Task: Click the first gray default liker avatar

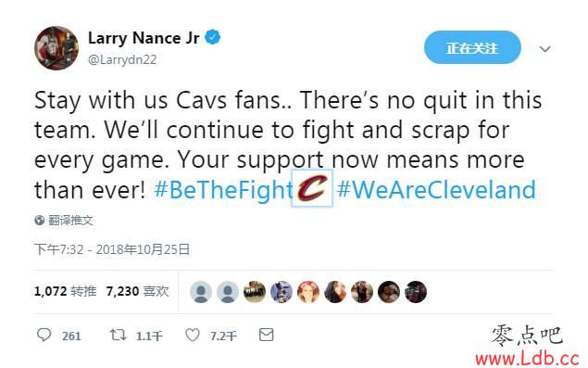Action: coord(201,292)
